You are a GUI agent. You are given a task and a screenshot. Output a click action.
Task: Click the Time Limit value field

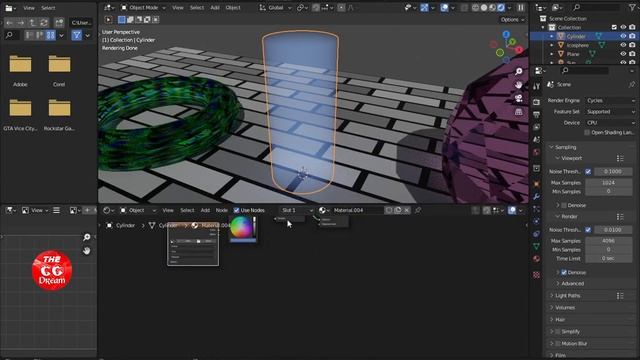(x=609, y=258)
